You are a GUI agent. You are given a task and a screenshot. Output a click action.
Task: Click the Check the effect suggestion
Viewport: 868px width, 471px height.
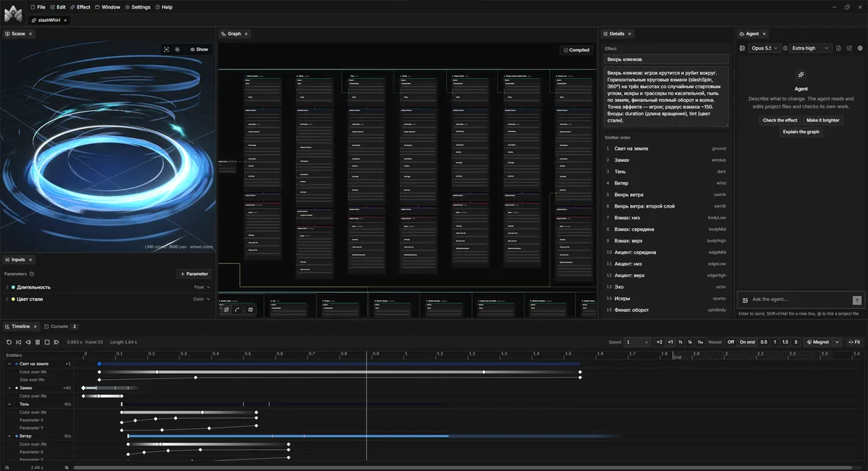tap(780, 120)
